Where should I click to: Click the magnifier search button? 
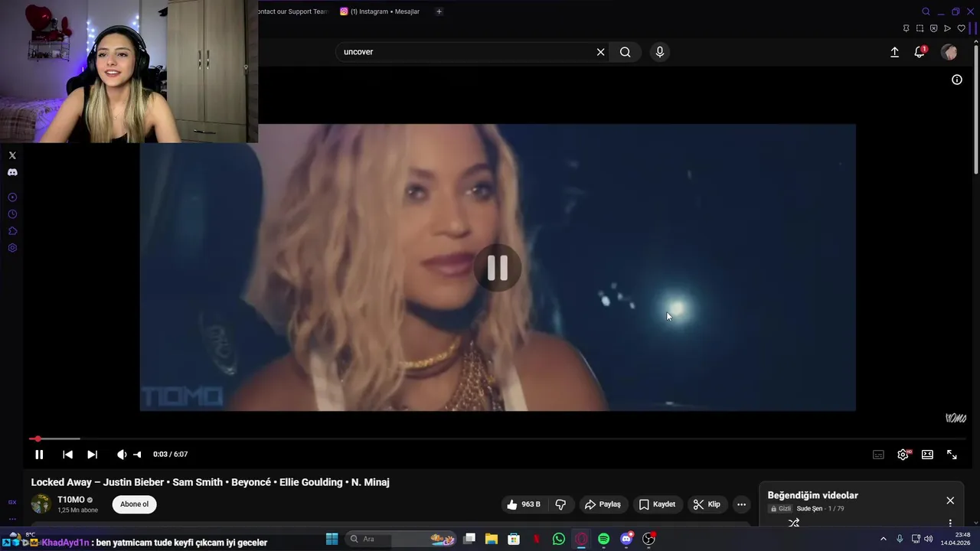(x=626, y=52)
